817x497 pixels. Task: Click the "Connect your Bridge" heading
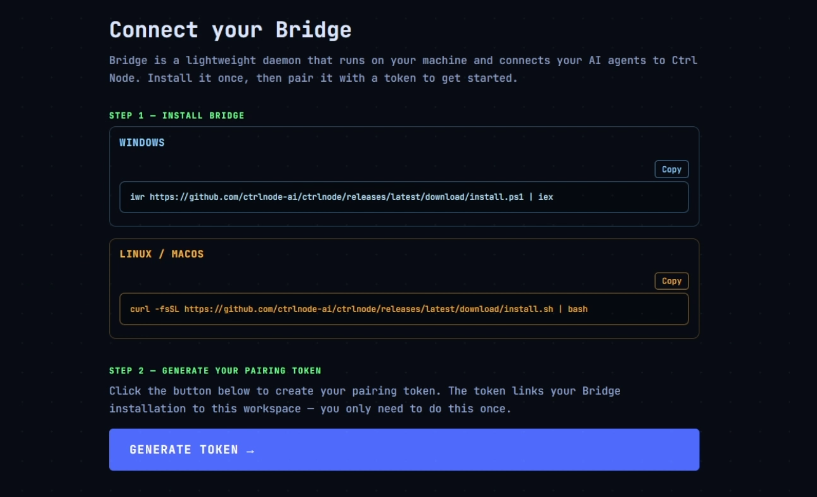pyautogui.click(x=230, y=30)
